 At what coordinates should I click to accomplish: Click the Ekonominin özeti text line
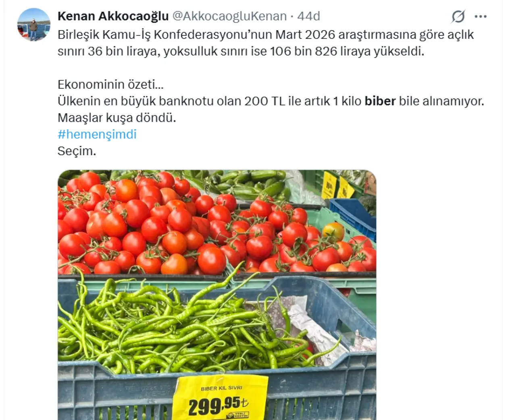(x=110, y=84)
